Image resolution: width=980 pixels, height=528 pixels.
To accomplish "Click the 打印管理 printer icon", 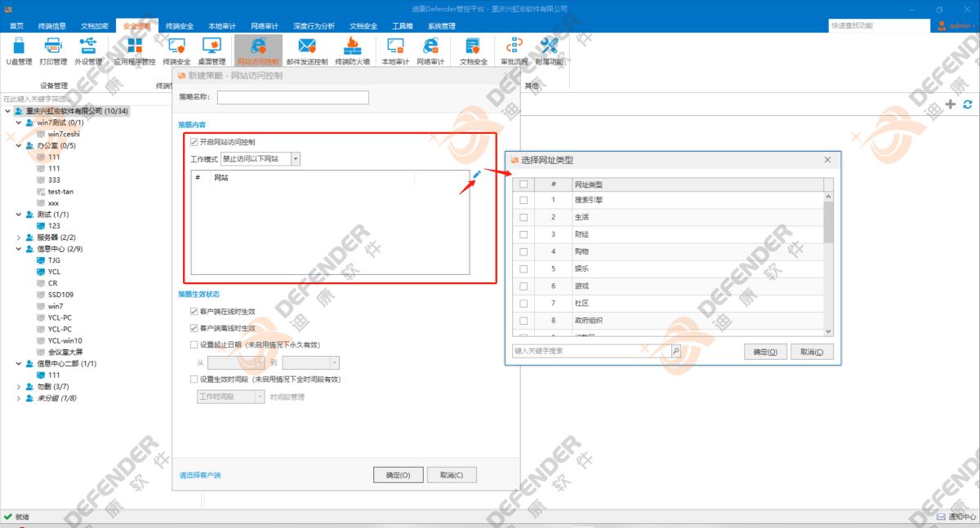I will click(x=53, y=47).
